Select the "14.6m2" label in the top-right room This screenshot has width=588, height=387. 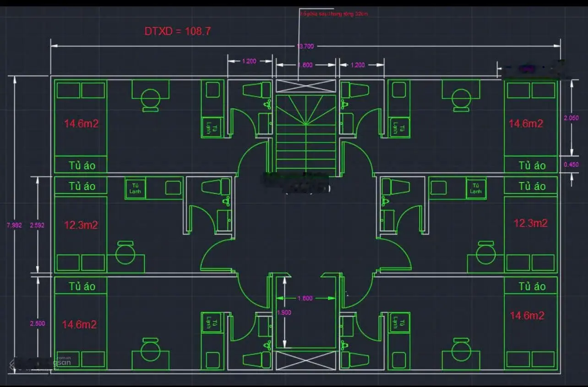(x=526, y=123)
